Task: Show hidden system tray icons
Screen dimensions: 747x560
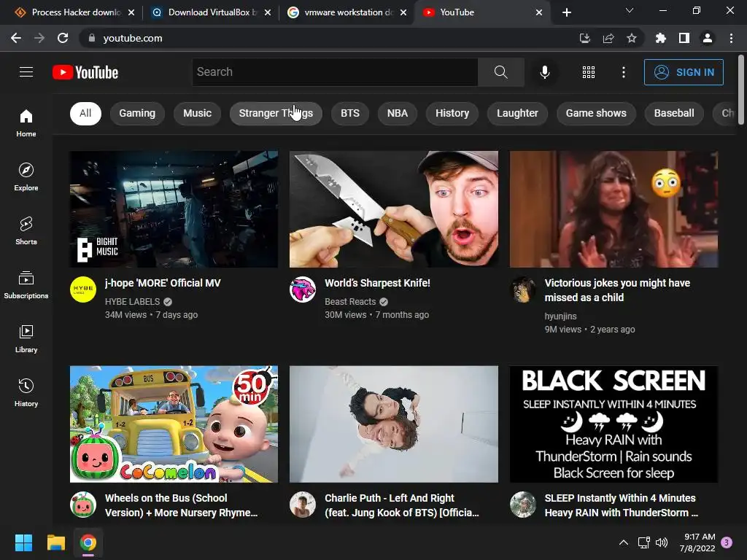Action: click(623, 542)
